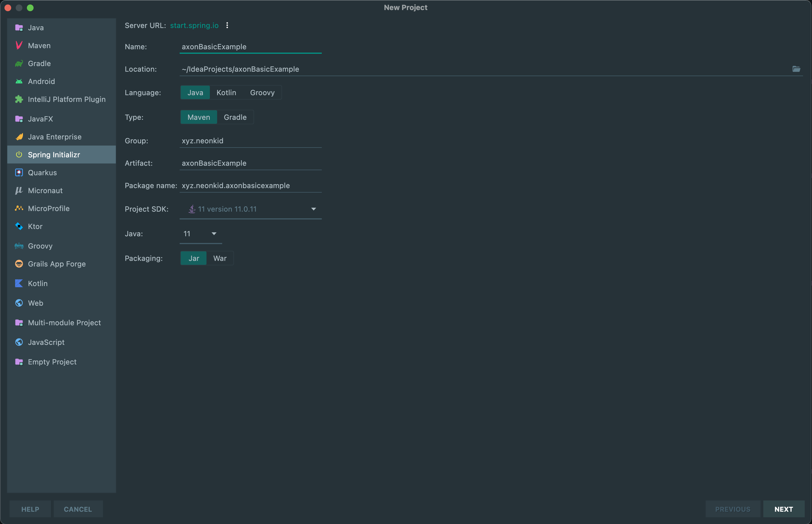This screenshot has width=812, height=524.
Task: Click the Quarkus icon in sidebar
Action: 19,172
